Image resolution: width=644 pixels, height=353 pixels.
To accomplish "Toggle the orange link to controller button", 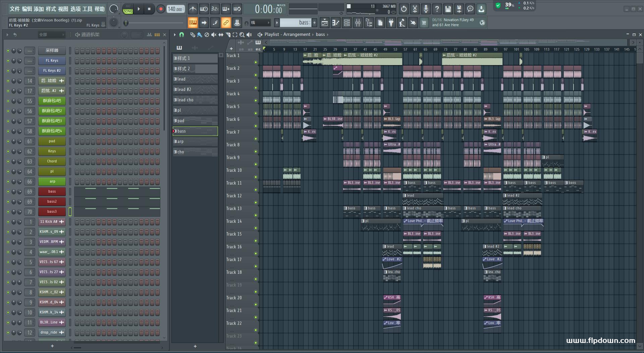I will [226, 23].
